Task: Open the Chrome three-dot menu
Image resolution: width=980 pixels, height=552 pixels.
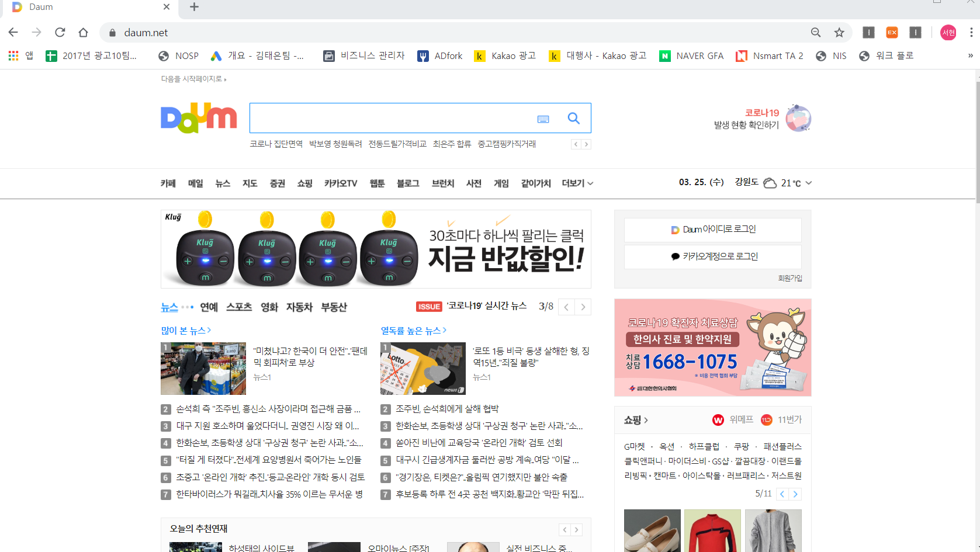Action: [971, 33]
